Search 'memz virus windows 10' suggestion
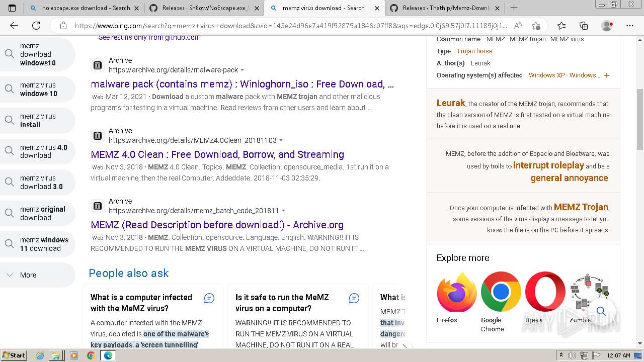 coord(38,89)
